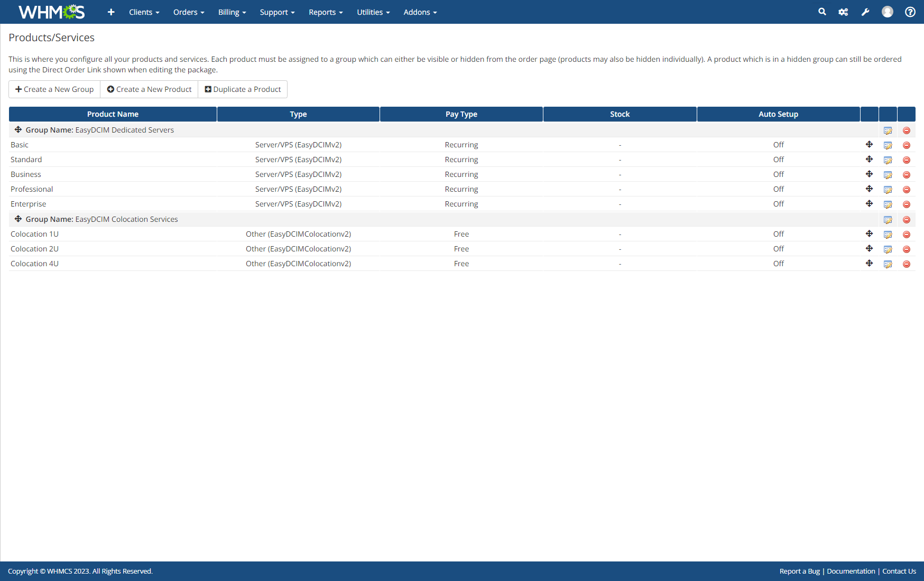The height and width of the screenshot is (581, 924).
Task: Click Duplicate a Product button
Action: point(243,89)
